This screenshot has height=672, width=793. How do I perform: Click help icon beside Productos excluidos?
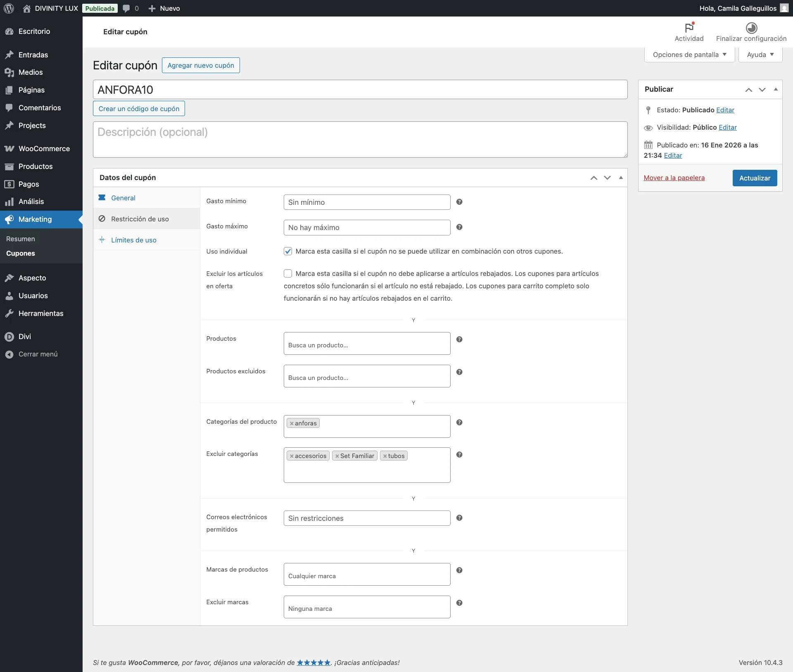[459, 372]
